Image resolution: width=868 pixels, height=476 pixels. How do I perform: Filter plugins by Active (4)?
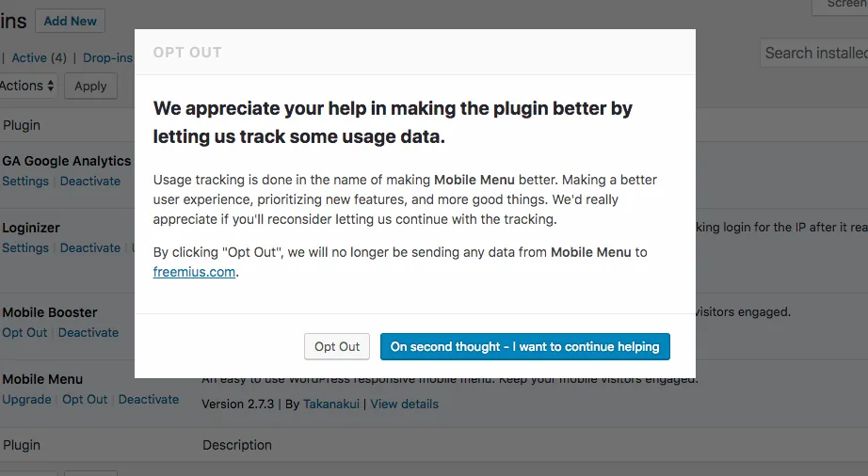(x=39, y=58)
